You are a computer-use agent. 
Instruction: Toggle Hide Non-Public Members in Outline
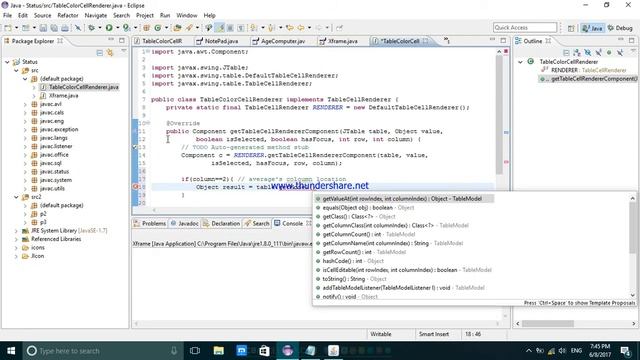coord(609,53)
